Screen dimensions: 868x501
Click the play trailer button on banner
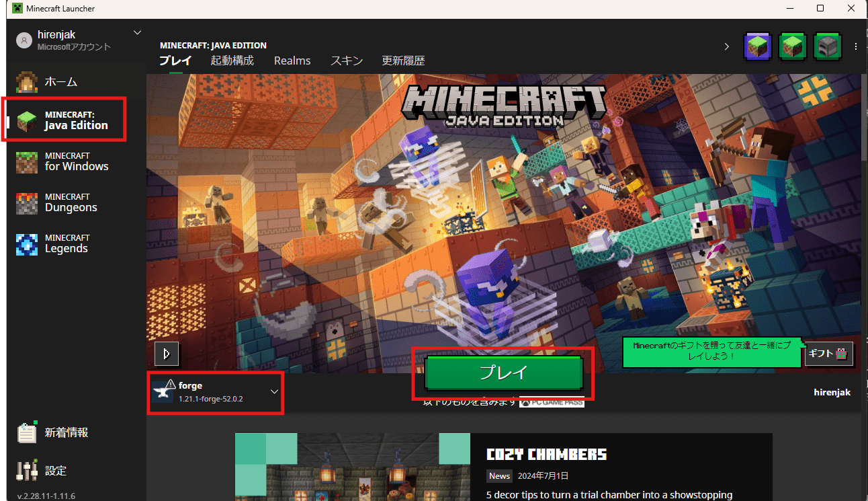(x=166, y=353)
